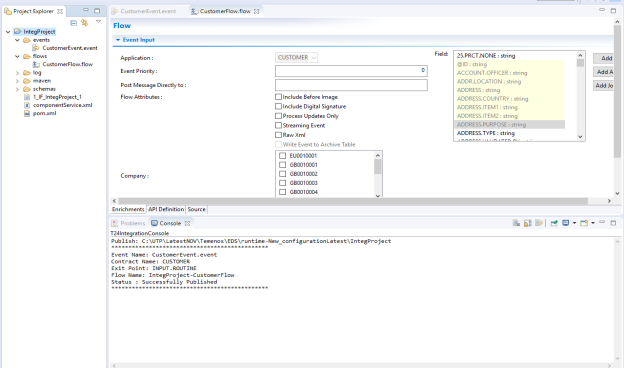The height and width of the screenshot is (368, 624).
Task: Check Streaming Event option
Action: point(279,125)
